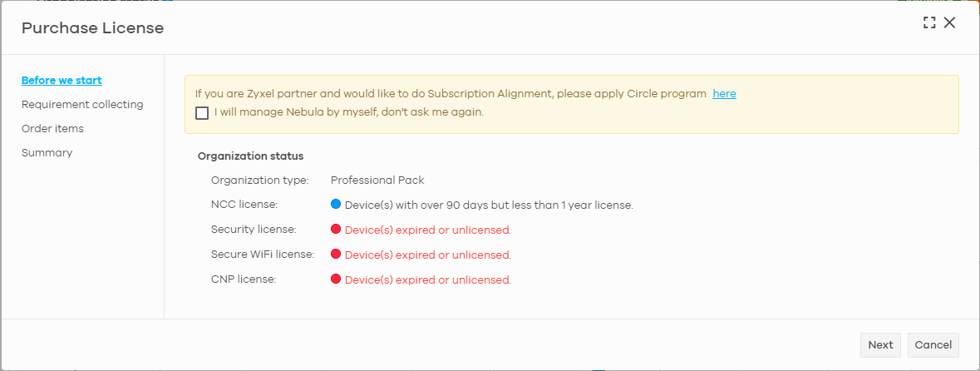Click the Next button

coord(880,344)
